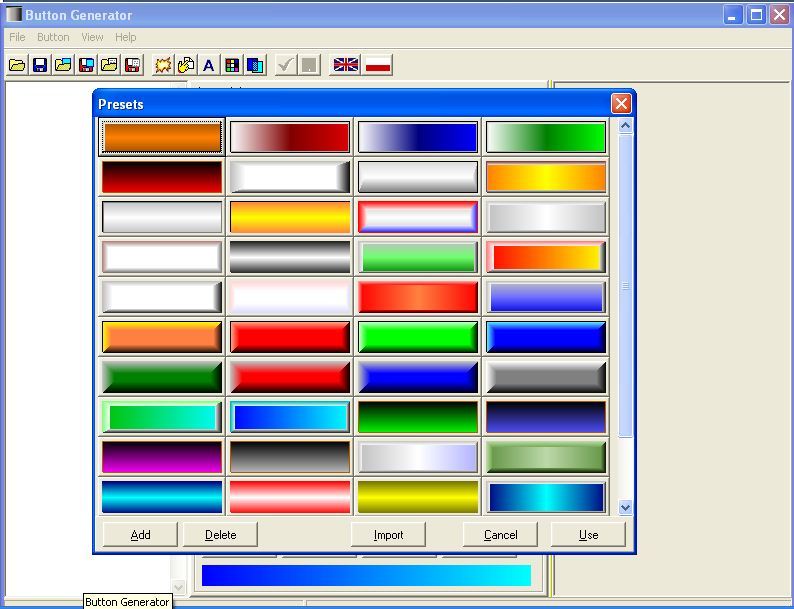Image resolution: width=794 pixels, height=609 pixels.
Task: Select the light green glossy preset
Action: [x=418, y=257]
